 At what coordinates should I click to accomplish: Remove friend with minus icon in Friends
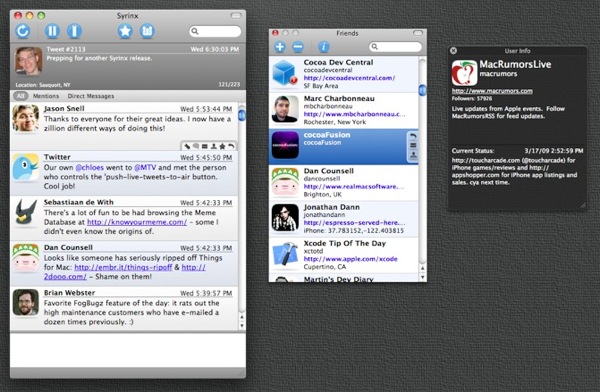[x=298, y=47]
